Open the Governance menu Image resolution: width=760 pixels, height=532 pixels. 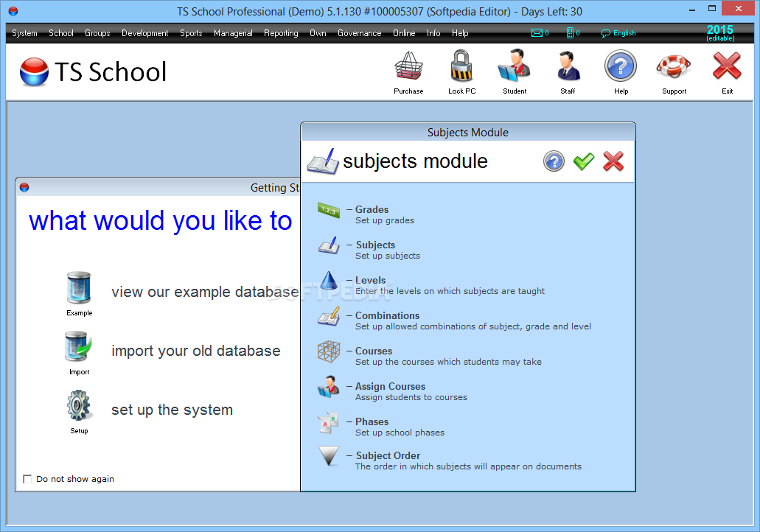[360, 33]
